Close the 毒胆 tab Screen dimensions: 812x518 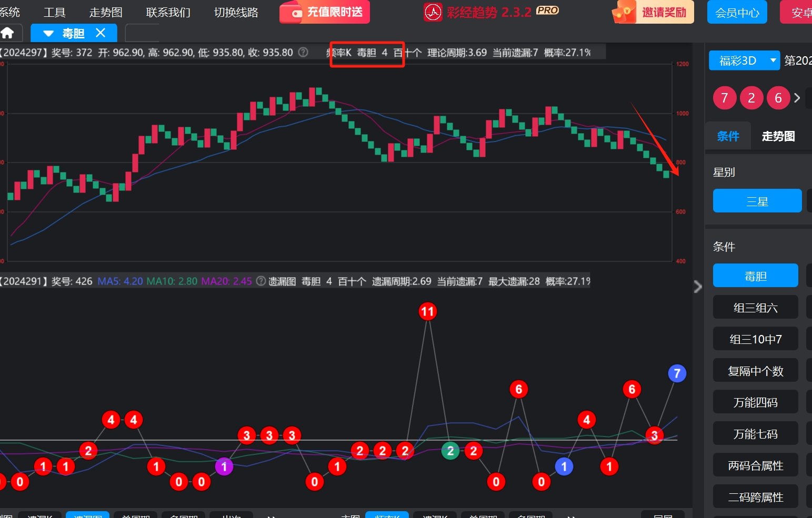click(x=101, y=33)
